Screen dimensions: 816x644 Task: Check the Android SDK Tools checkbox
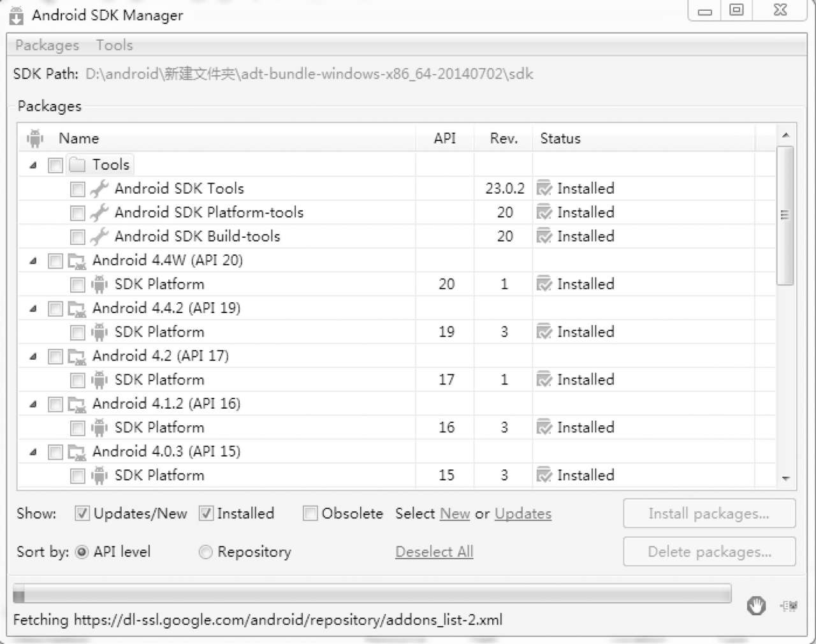[x=77, y=189]
